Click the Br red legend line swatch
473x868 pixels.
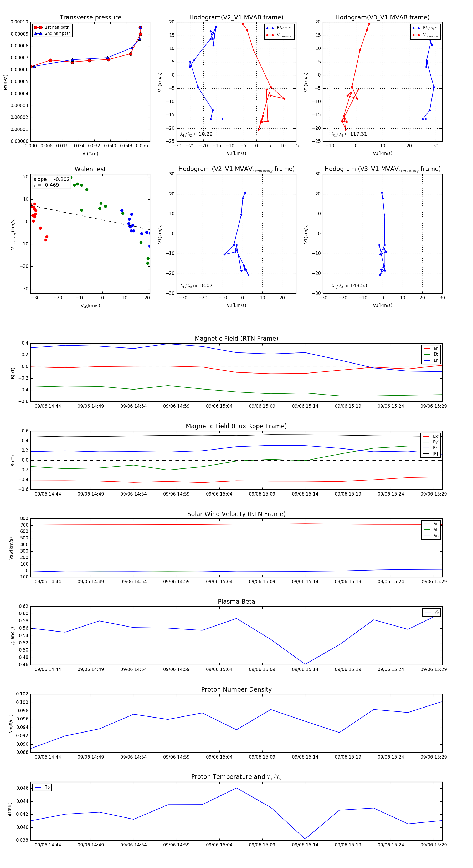click(427, 349)
